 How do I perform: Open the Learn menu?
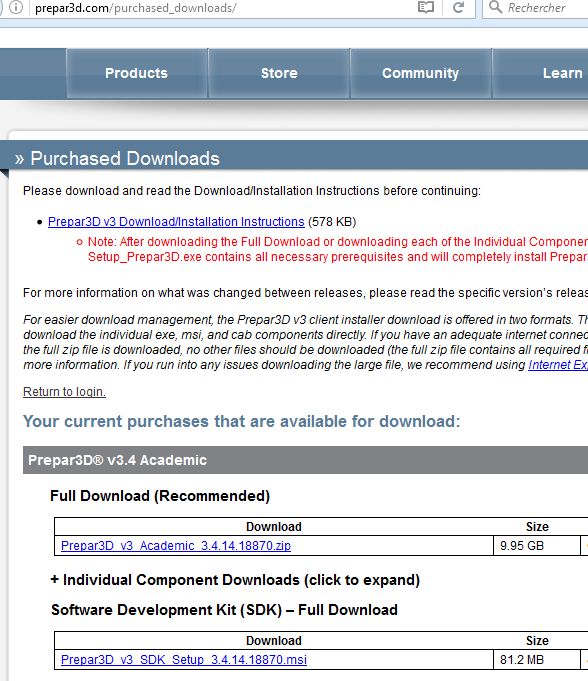click(x=562, y=73)
